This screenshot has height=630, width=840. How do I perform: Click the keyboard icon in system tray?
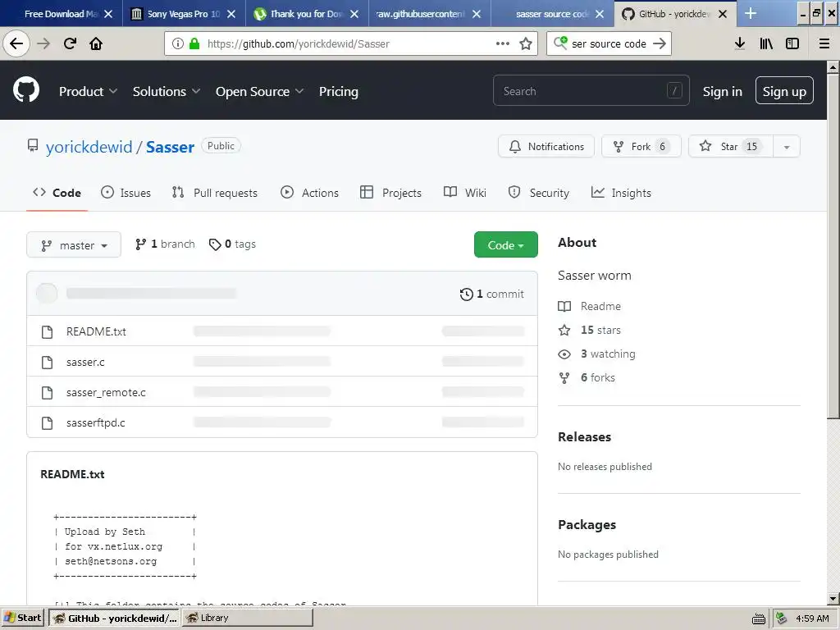759,619
